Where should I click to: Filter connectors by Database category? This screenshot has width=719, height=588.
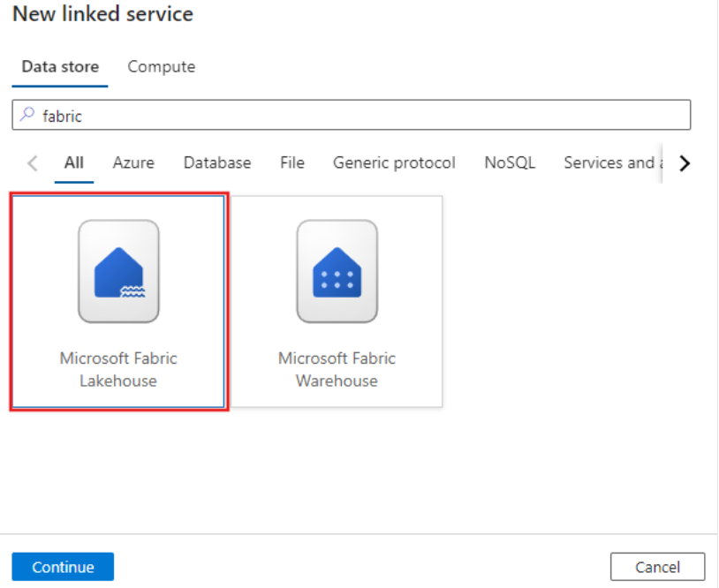click(x=217, y=162)
